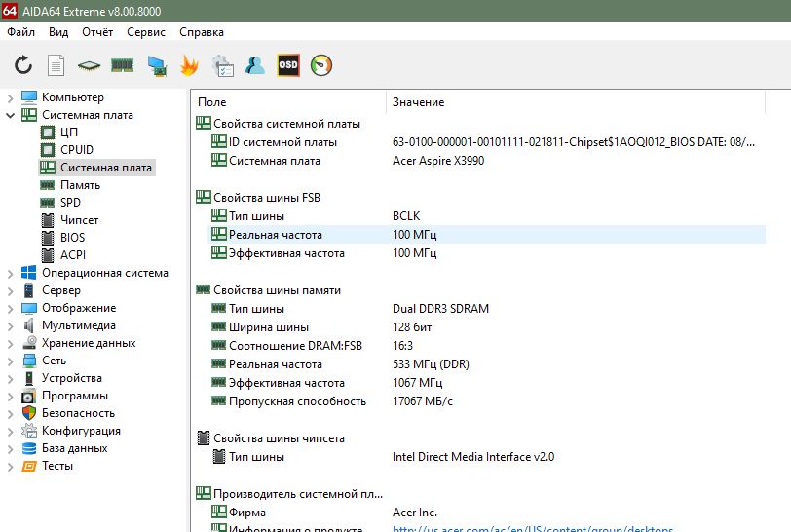Click the processor icon beside ЦП

point(48,133)
